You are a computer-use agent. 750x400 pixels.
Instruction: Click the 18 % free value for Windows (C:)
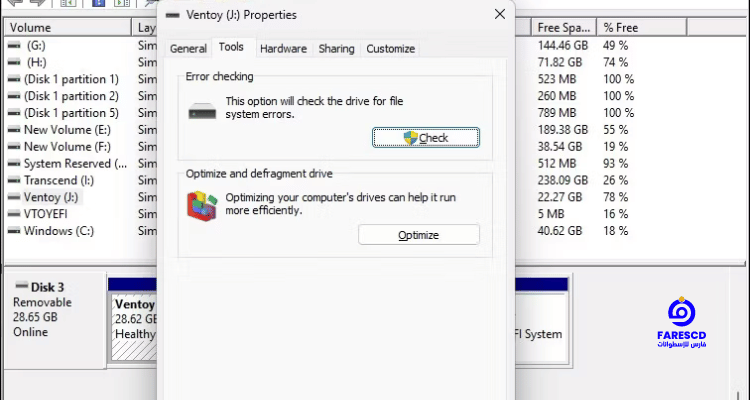(x=616, y=231)
